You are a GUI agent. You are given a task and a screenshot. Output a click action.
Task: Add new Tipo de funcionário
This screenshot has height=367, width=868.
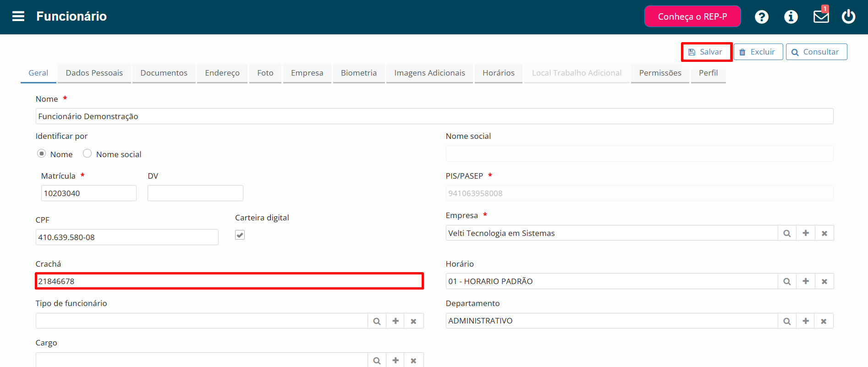(x=396, y=321)
